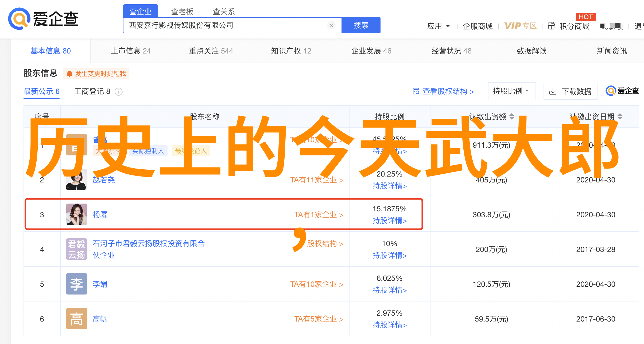The height and width of the screenshot is (344, 644).
Task: View 持股详情 for the 10% shareholder
Action: click(x=389, y=255)
